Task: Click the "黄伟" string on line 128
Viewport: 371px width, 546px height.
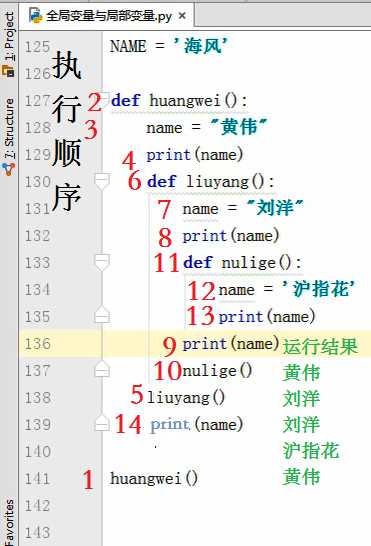Action: pyautogui.click(x=239, y=127)
